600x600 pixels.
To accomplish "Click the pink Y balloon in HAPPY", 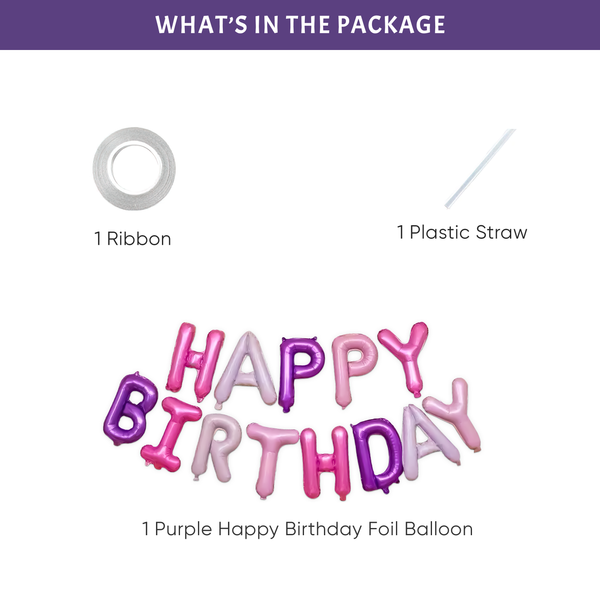I will click(405, 355).
